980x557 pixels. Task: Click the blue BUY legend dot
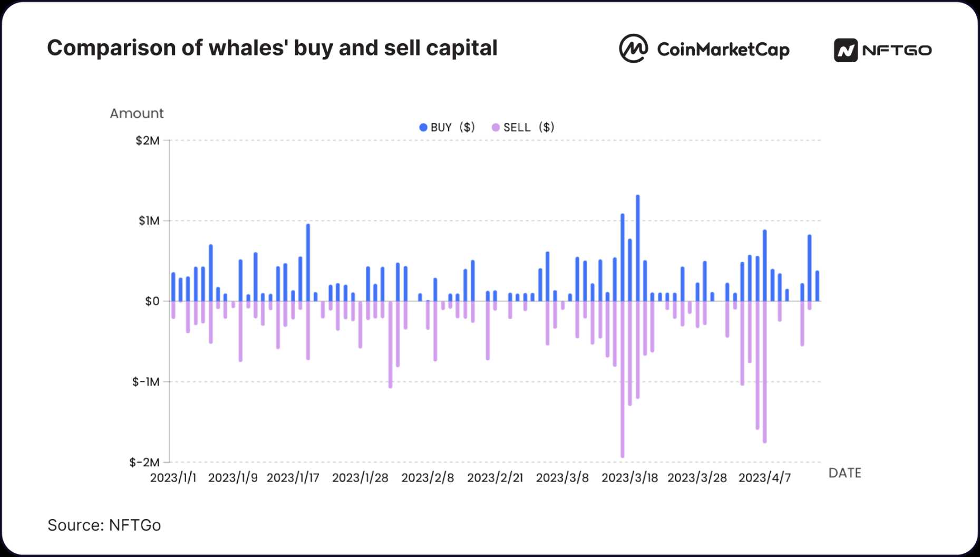click(423, 127)
